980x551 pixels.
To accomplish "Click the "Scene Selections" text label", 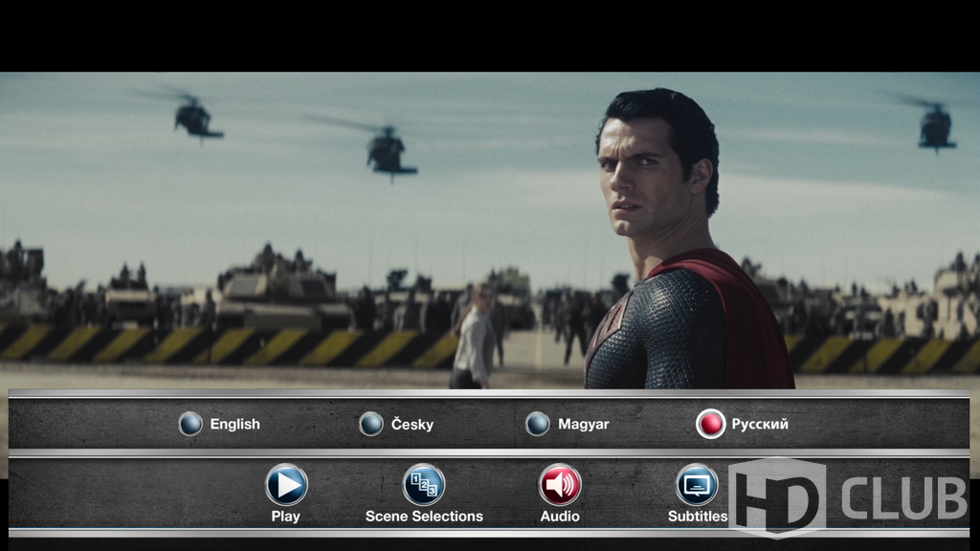I will 424,516.
